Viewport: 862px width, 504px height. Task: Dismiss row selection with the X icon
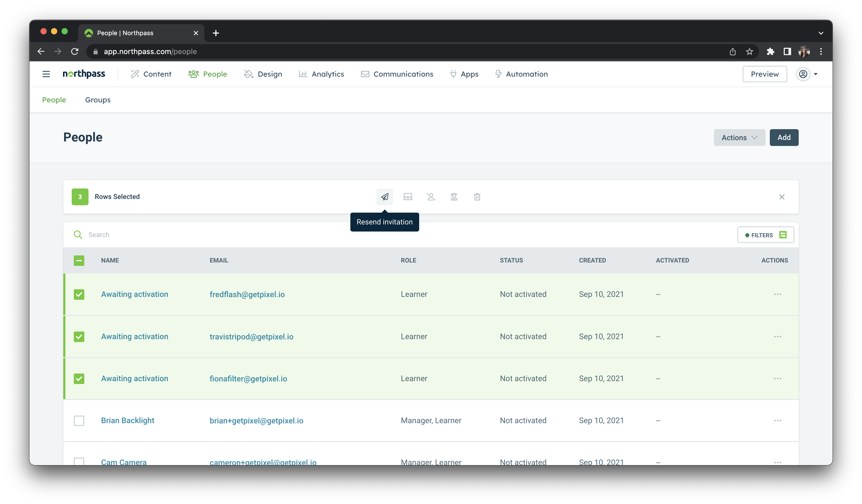782,197
